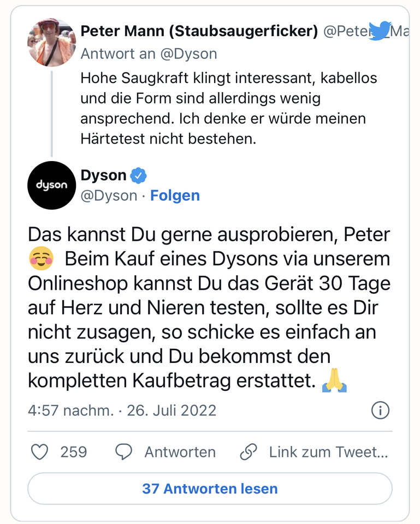Open the 4:57 nachm. 26. Juli 2022 timestamp
The width and height of the screenshot is (420, 524).
coord(122,410)
